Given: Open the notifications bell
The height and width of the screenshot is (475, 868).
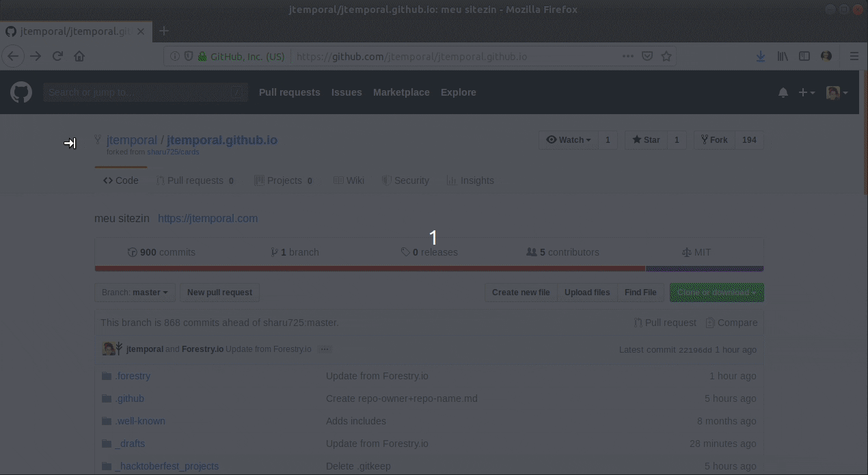Looking at the screenshot, I should (x=783, y=92).
